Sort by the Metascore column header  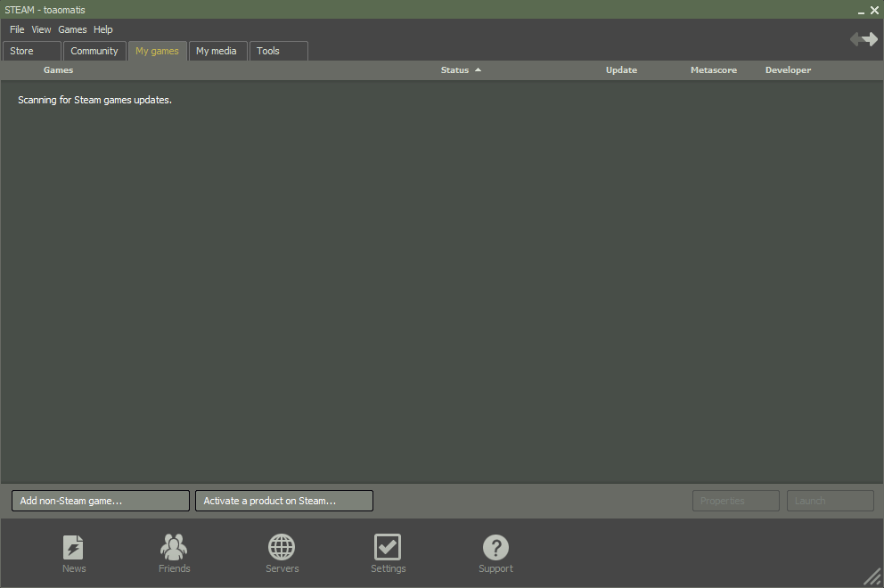click(x=714, y=69)
